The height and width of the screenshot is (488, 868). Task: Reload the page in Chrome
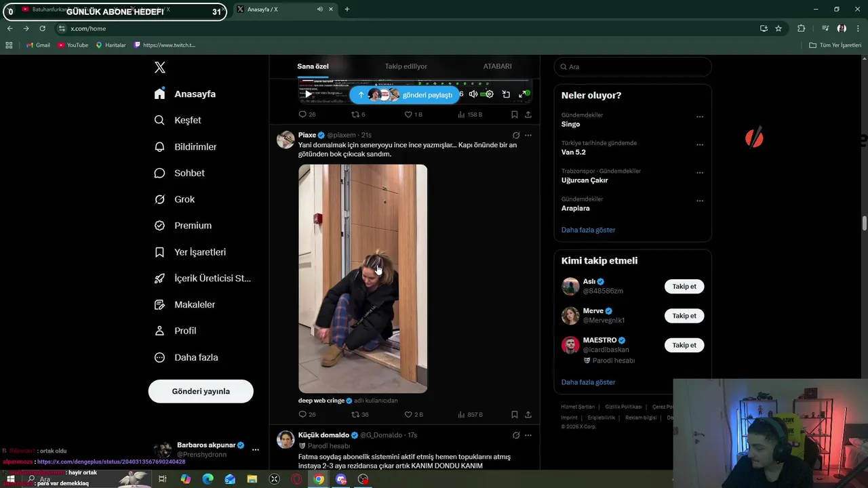click(42, 28)
